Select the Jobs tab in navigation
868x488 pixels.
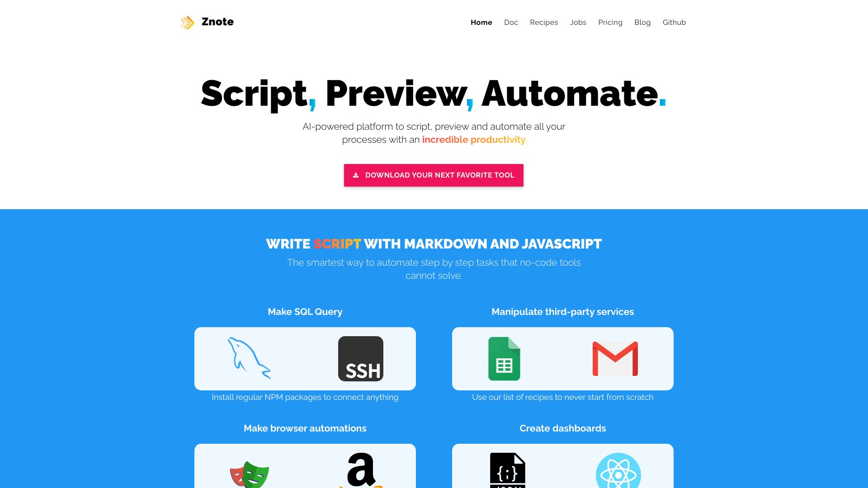coord(578,22)
